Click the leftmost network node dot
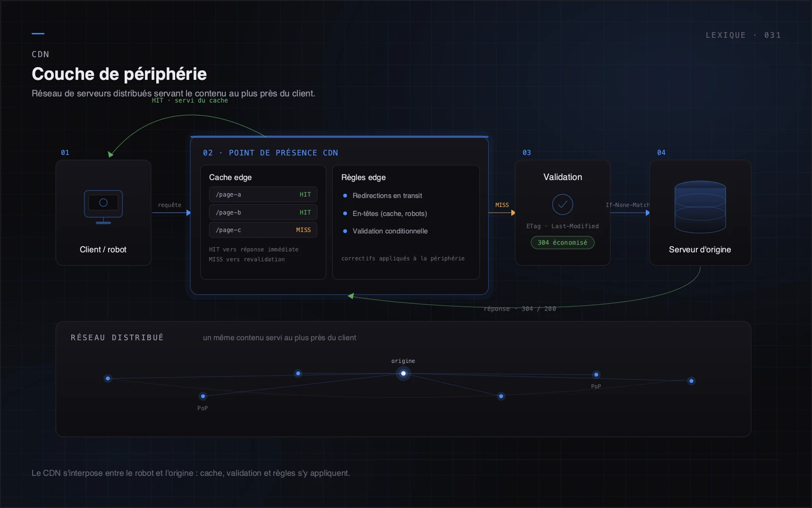812x508 pixels. point(108,379)
